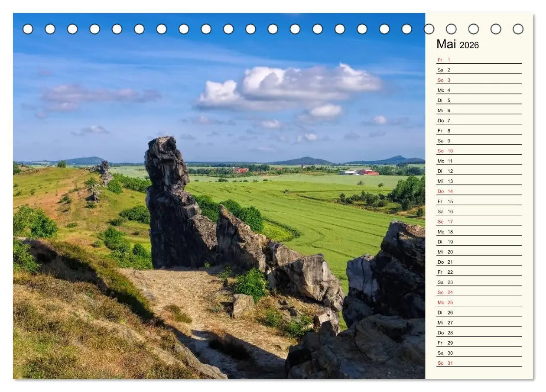The image size is (546, 392).
Task: Select the row 'Sa 2'
Action: (x=479, y=70)
